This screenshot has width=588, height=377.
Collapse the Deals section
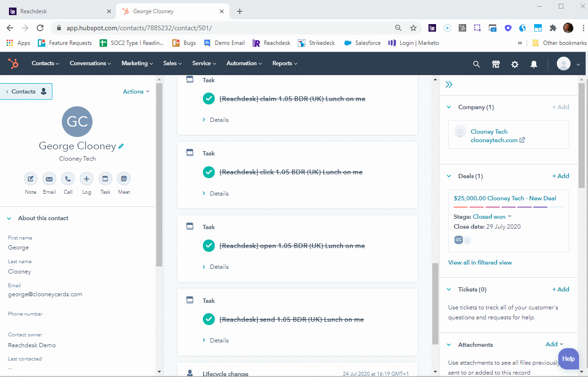tap(449, 176)
